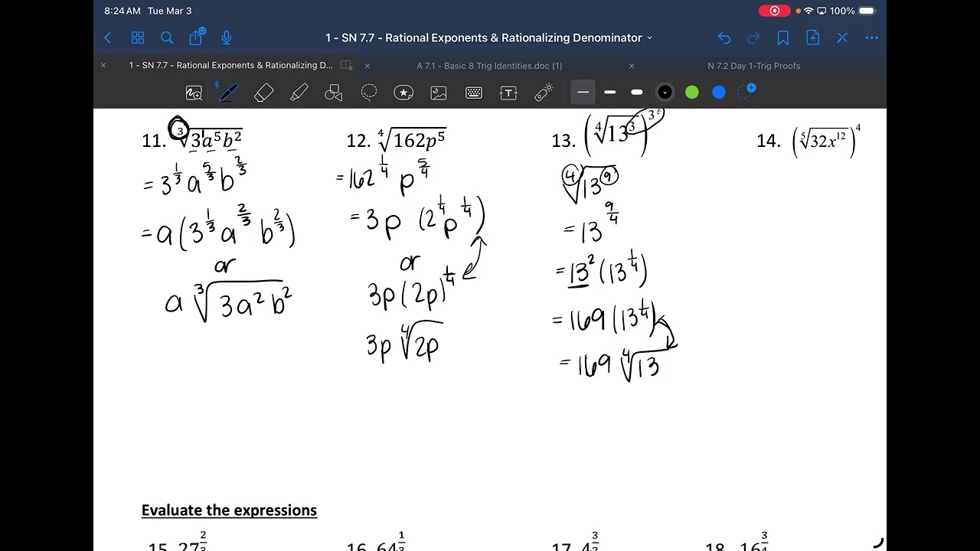
Task: Insert an image with the photo tool
Action: click(x=439, y=93)
